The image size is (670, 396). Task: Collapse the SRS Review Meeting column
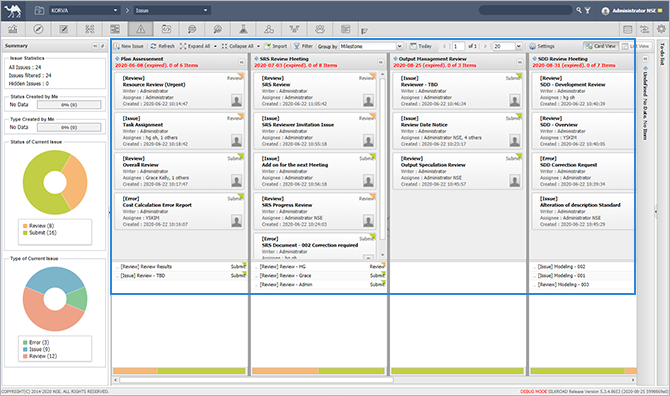pyautogui.click(x=380, y=62)
